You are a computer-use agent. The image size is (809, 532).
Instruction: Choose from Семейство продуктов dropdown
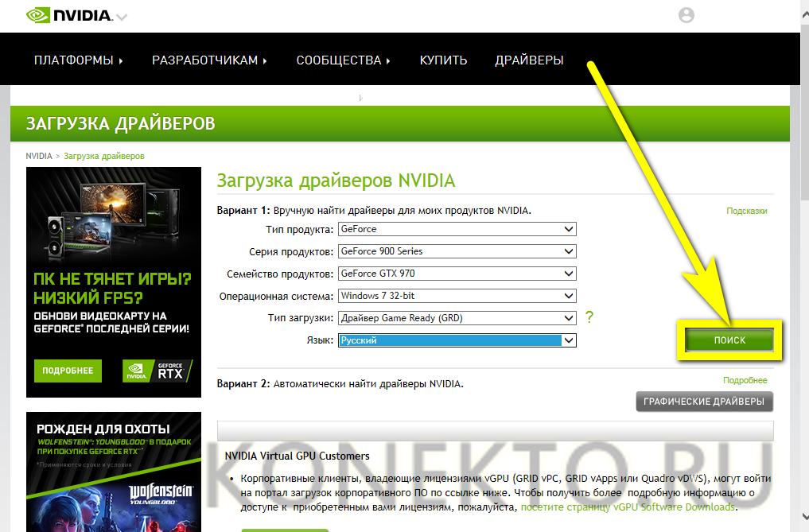(x=457, y=274)
